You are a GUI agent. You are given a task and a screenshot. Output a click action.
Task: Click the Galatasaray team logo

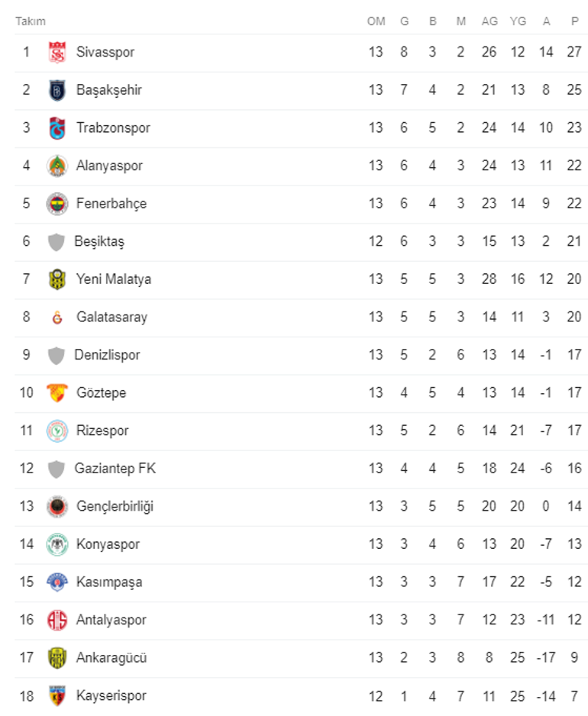[57, 318]
